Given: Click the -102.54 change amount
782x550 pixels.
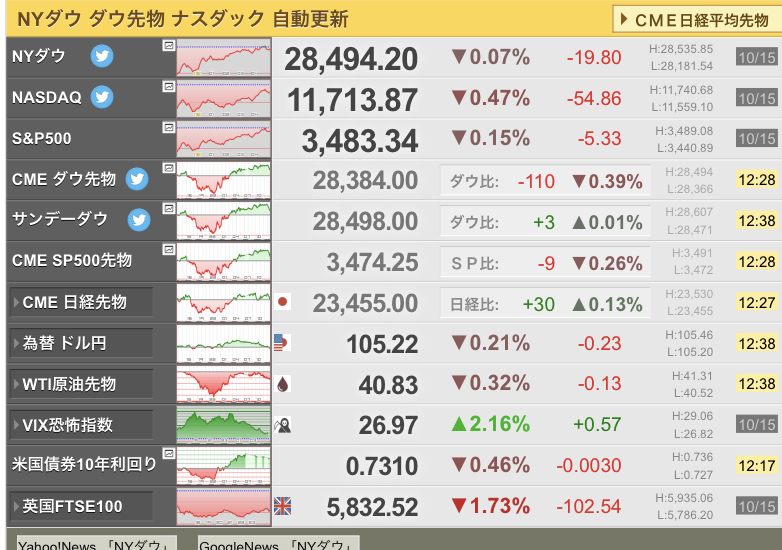Looking at the screenshot, I should click(588, 507).
